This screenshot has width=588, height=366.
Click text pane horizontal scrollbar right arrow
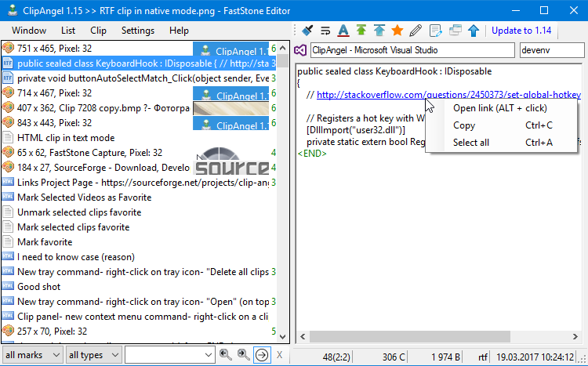click(x=575, y=337)
